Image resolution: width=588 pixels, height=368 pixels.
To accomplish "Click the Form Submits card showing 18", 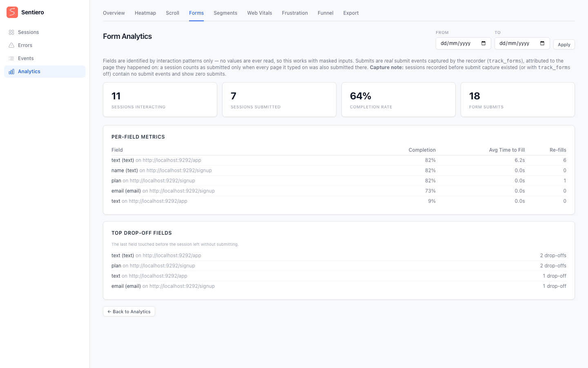I will [x=518, y=100].
